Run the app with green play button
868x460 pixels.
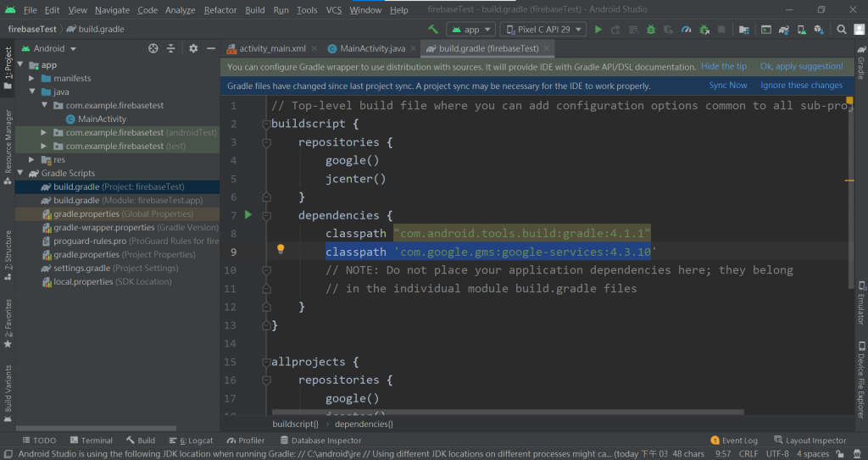(x=598, y=30)
